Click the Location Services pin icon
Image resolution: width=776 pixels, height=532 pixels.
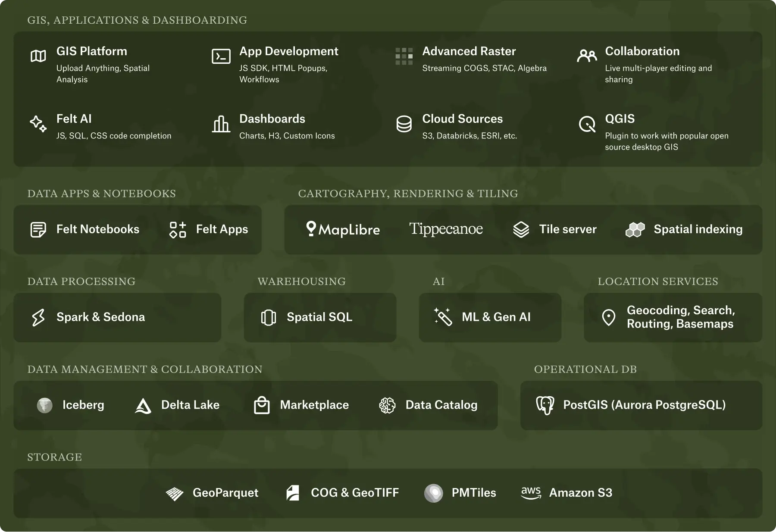(608, 317)
